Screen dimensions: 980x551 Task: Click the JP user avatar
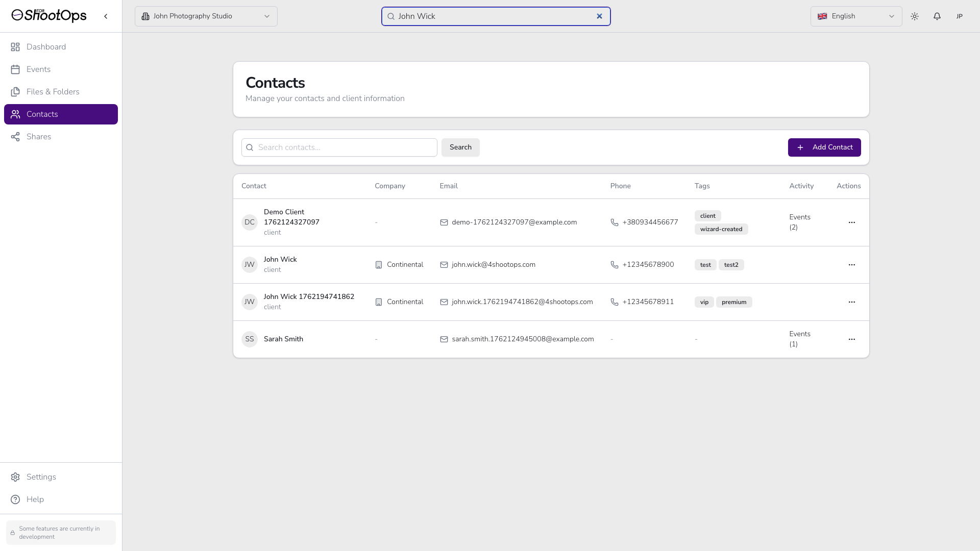[960, 16]
